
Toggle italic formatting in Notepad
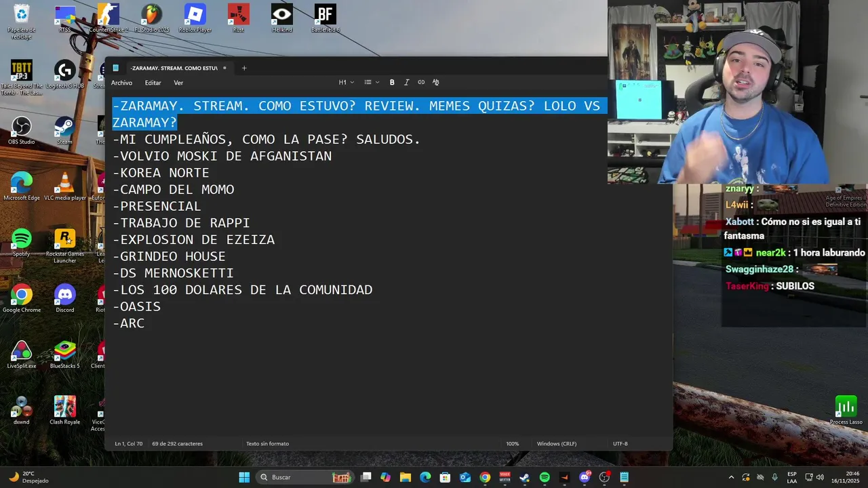[x=407, y=83]
